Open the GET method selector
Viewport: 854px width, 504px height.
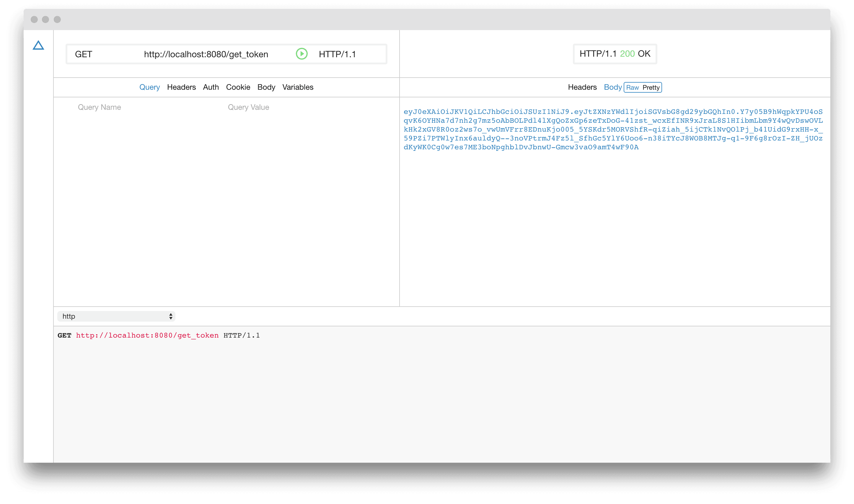[84, 54]
